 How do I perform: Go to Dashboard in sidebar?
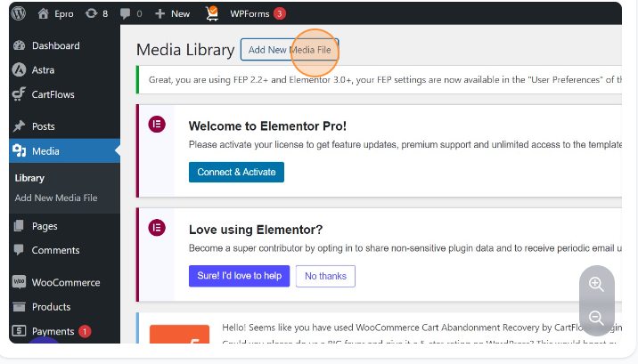click(55, 45)
